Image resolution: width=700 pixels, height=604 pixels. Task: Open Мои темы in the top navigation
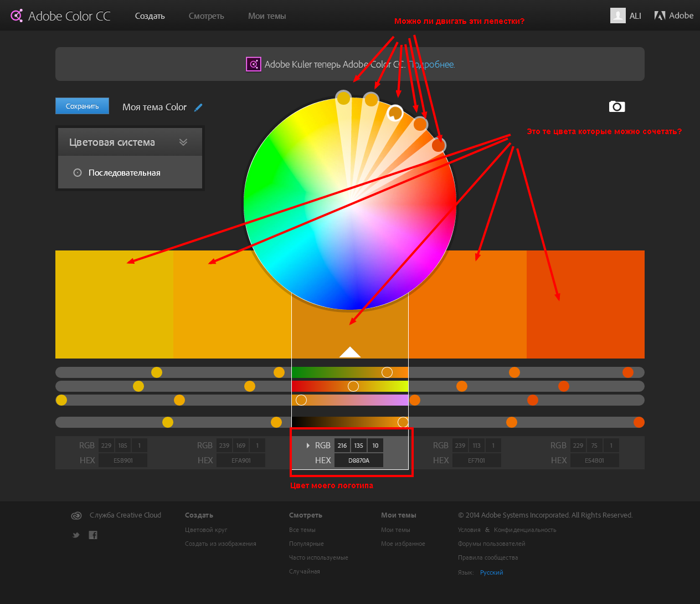[x=267, y=16]
